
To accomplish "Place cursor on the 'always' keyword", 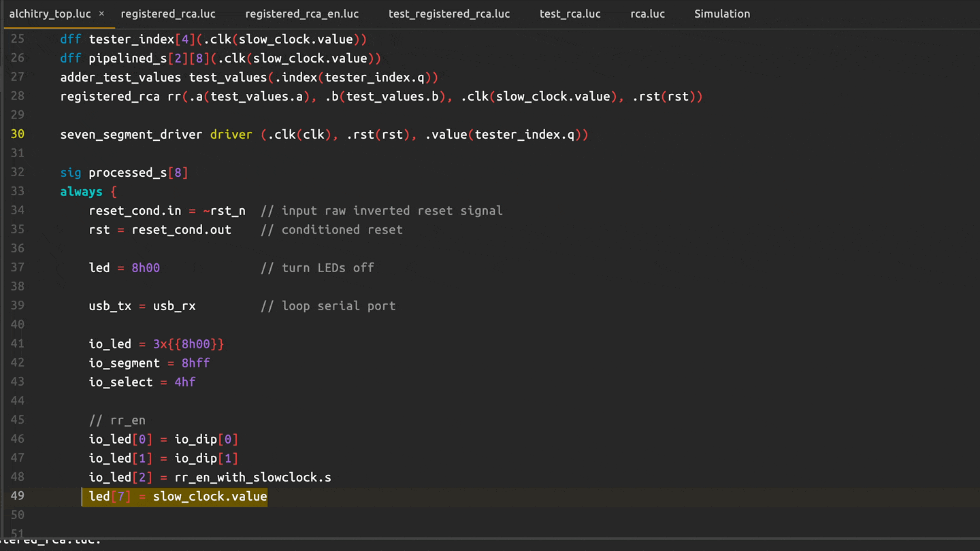I will pyautogui.click(x=81, y=192).
